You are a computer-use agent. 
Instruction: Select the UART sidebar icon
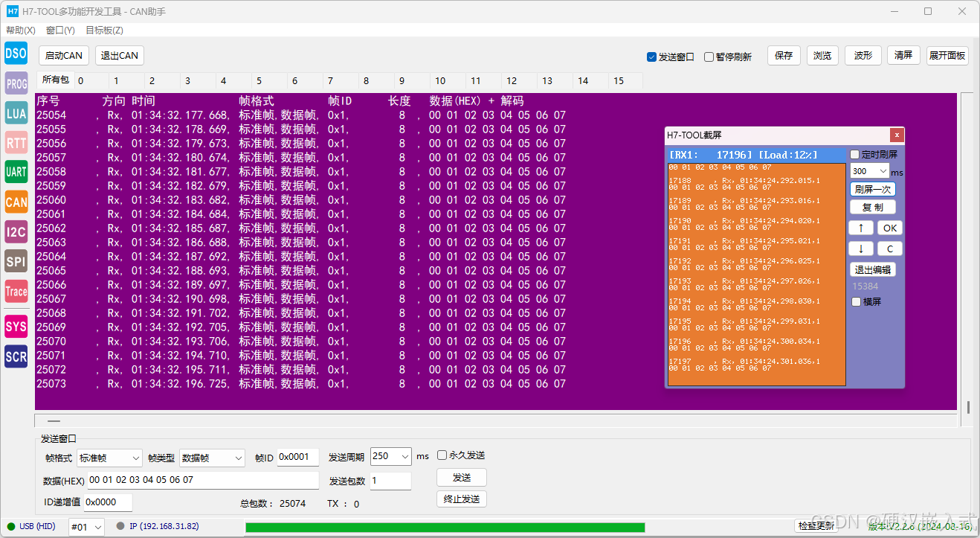pos(16,172)
